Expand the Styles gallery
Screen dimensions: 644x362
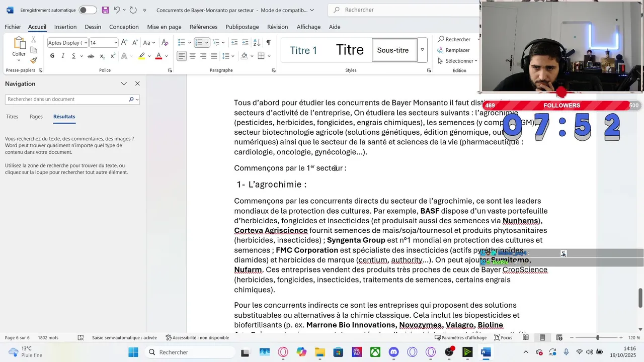click(422, 50)
